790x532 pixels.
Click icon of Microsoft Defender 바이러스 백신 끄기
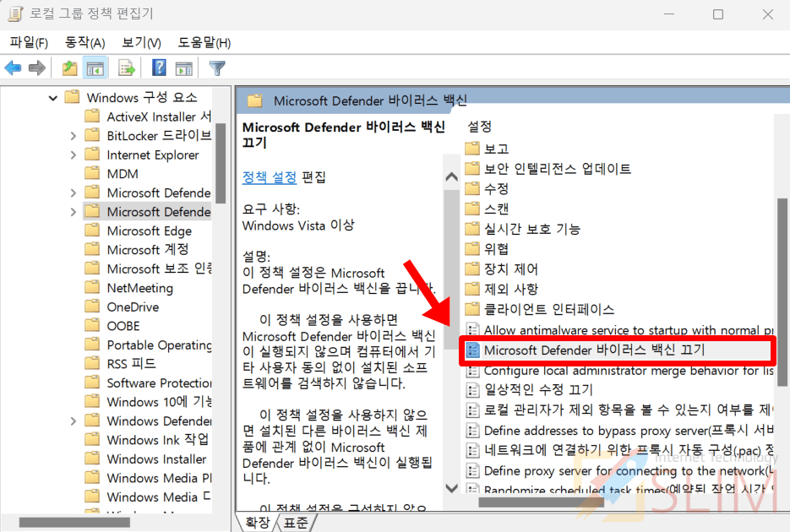[472, 350]
